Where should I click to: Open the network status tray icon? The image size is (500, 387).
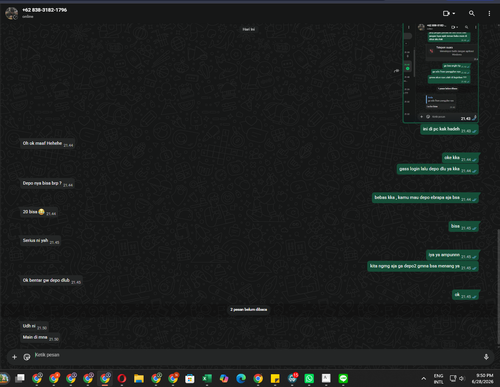(x=453, y=378)
